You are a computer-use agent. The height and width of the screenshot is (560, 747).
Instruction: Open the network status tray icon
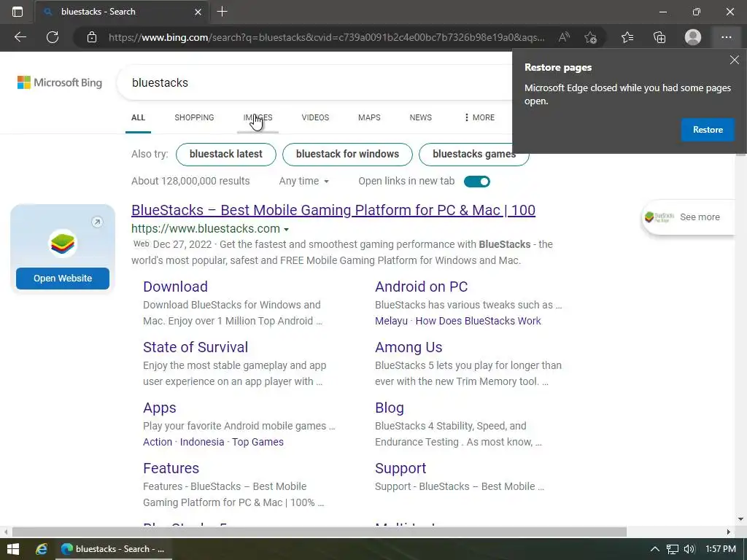672,549
